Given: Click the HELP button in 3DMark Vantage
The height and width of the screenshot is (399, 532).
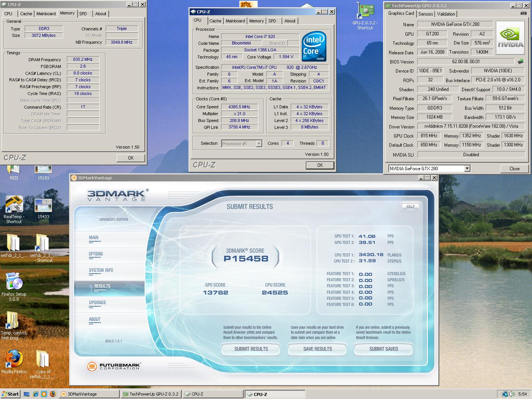Looking at the screenshot, I should tap(410, 206).
